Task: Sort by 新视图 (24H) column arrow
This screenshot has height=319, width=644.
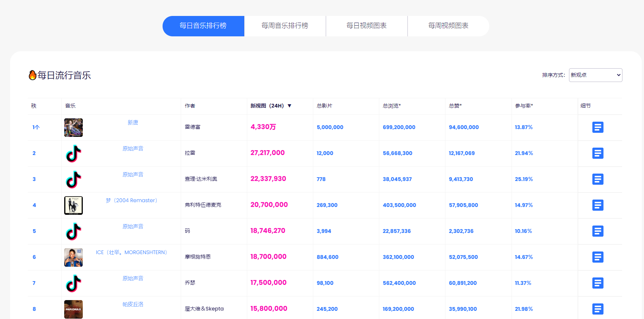Action: pyautogui.click(x=290, y=106)
